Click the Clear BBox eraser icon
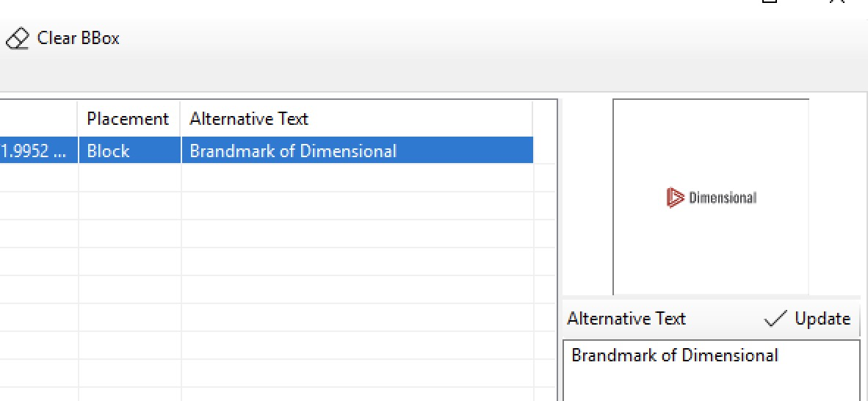 point(17,39)
